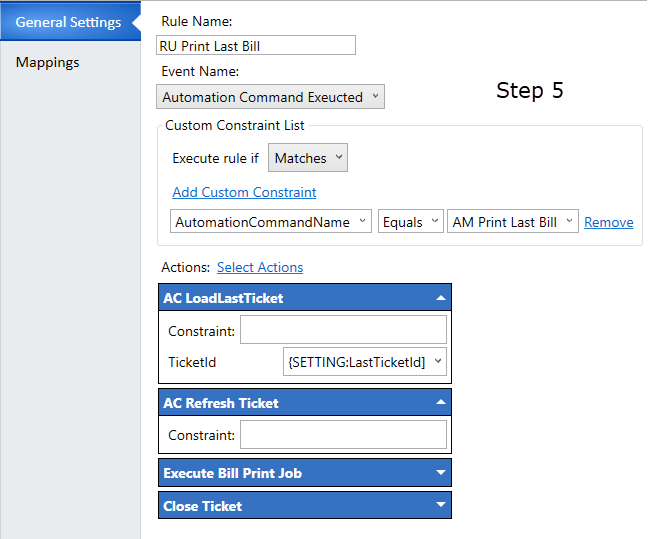Click the Rule Name text field
Image resolution: width=665 pixels, height=539 pixels.
pyautogui.click(x=256, y=45)
